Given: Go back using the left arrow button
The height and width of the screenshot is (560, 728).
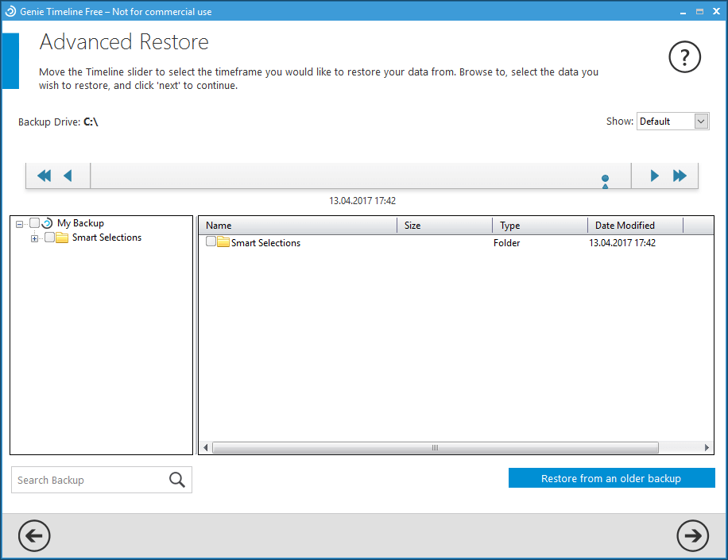Looking at the screenshot, I should [34, 536].
